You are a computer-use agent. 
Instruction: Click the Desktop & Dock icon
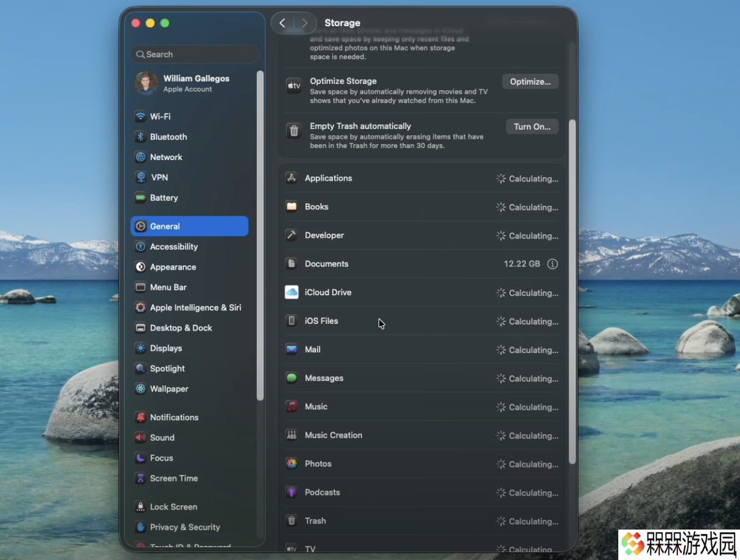tap(141, 328)
